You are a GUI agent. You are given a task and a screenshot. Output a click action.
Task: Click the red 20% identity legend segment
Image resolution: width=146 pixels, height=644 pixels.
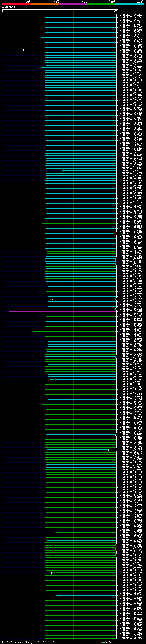[16, 4]
